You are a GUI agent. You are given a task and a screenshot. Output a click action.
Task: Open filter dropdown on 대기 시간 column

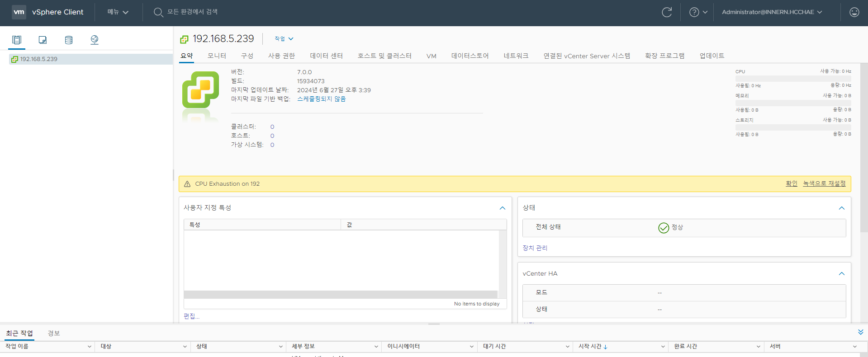pos(567,347)
